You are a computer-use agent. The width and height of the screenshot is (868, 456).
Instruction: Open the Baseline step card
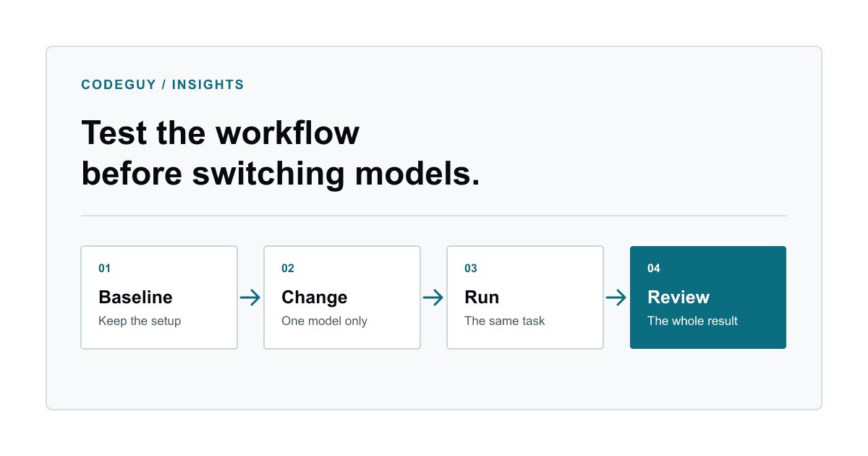point(159,297)
